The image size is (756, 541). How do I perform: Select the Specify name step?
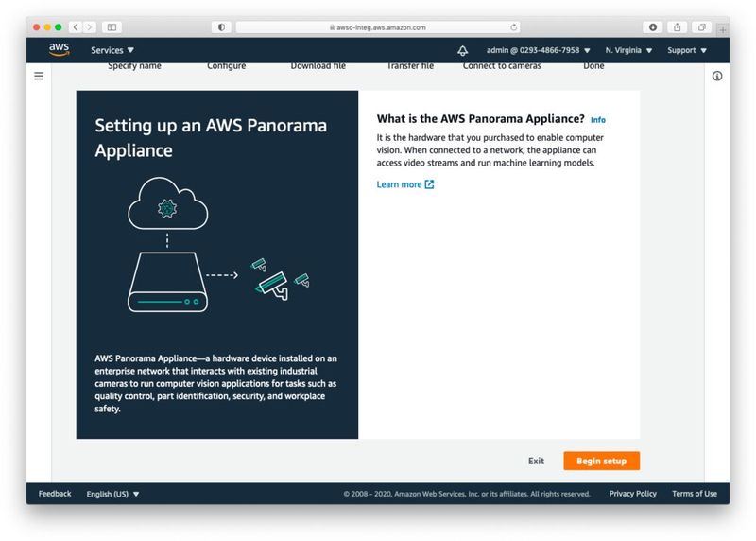click(134, 65)
